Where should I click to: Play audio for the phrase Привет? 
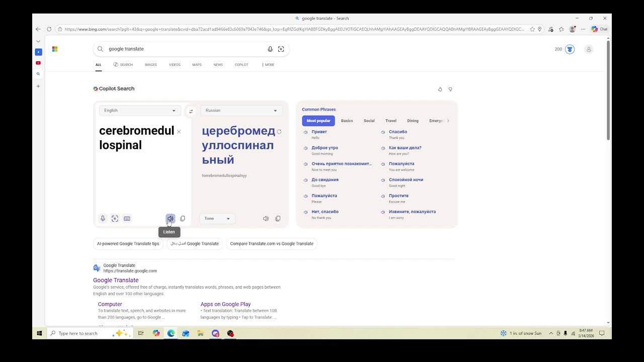(x=305, y=132)
